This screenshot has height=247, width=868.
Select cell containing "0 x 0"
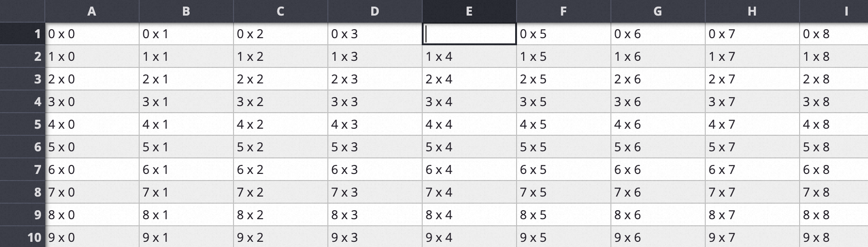92,34
